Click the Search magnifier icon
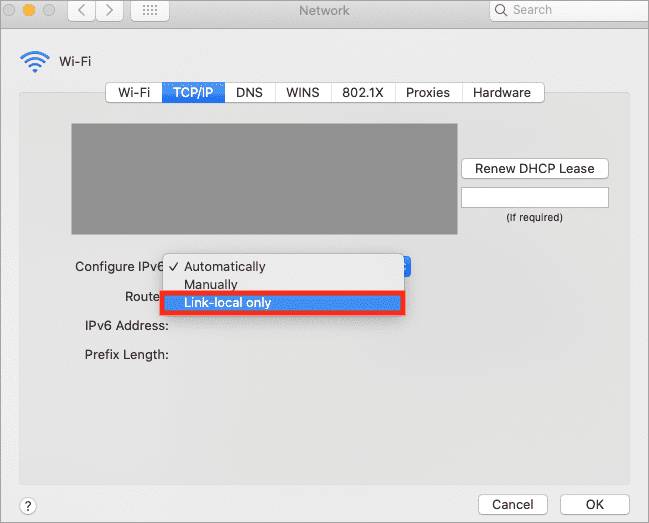Viewport: 649px width, 523px height. (500, 10)
